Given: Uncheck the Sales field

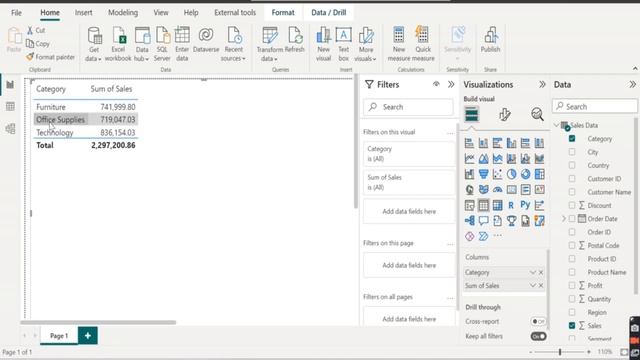Looking at the screenshot, I should [572, 325].
